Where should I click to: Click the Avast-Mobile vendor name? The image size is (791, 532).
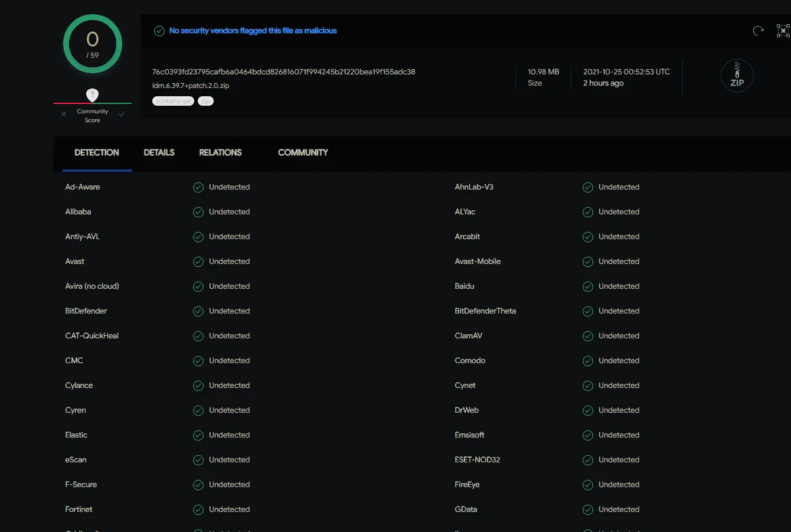(478, 262)
